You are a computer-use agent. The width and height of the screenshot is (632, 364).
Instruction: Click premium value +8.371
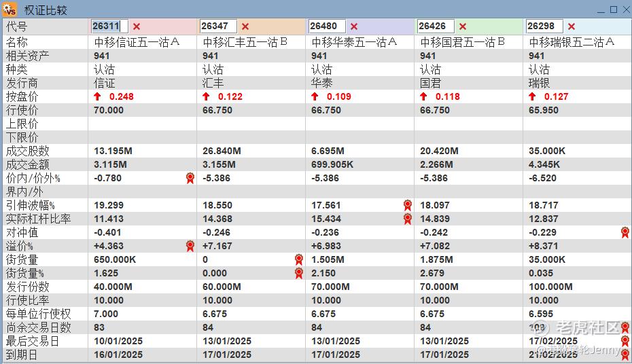[x=544, y=246]
